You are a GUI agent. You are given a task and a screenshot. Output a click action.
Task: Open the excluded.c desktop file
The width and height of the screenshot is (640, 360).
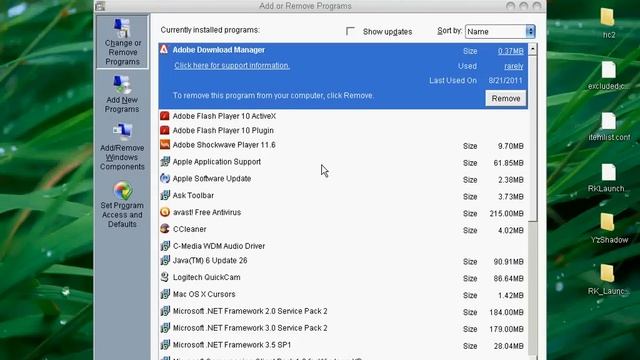(x=608, y=76)
